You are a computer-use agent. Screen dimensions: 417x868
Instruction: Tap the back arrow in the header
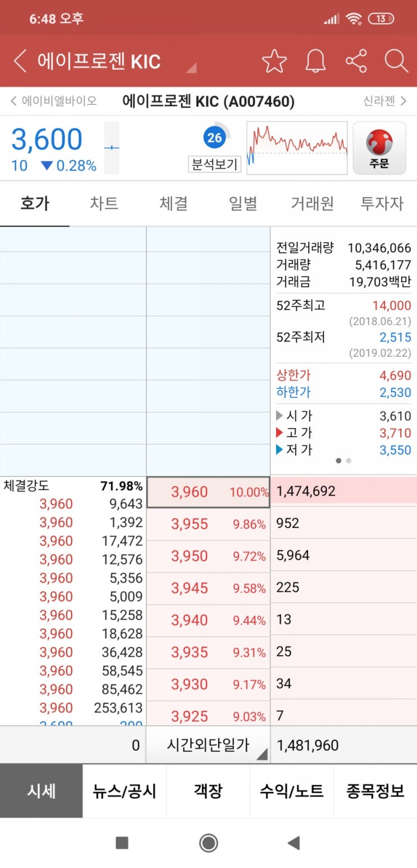click(x=20, y=61)
